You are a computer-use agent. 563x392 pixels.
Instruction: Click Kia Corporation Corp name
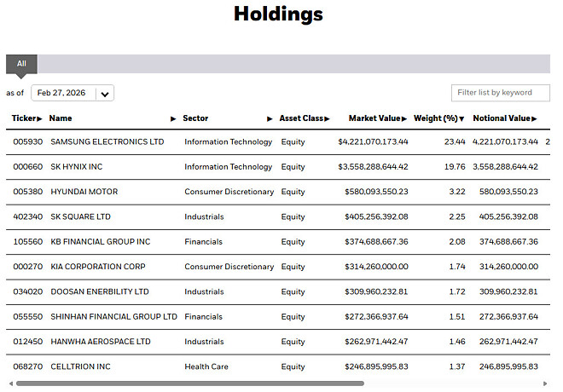[x=98, y=267]
